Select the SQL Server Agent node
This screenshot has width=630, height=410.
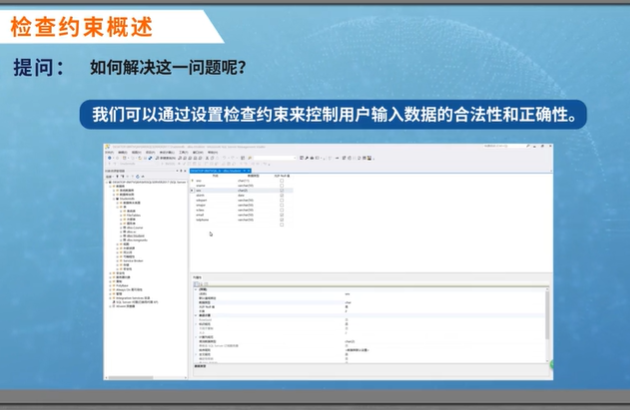click(x=137, y=302)
